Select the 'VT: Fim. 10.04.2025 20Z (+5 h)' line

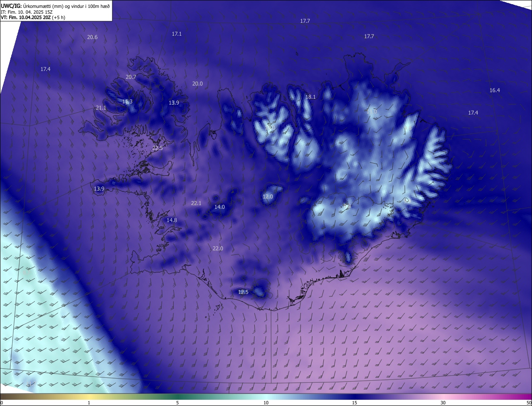pyautogui.click(x=33, y=17)
